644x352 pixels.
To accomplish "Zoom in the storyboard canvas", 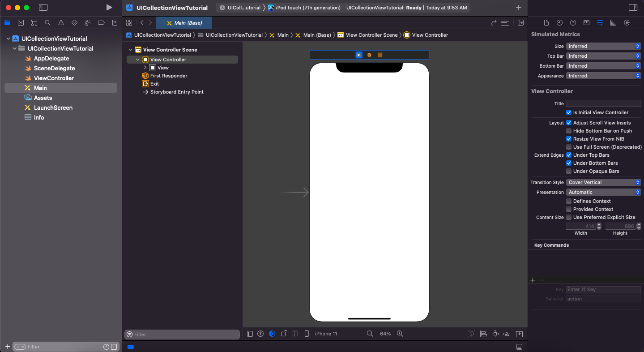I will click(400, 334).
